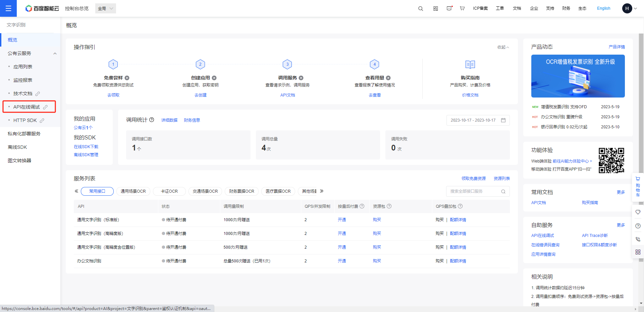Click 购买 resource pack for 通用文字识别（高精度版）
The width and height of the screenshot is (644, 312).
pyautogui.click(x=377, y=234)
